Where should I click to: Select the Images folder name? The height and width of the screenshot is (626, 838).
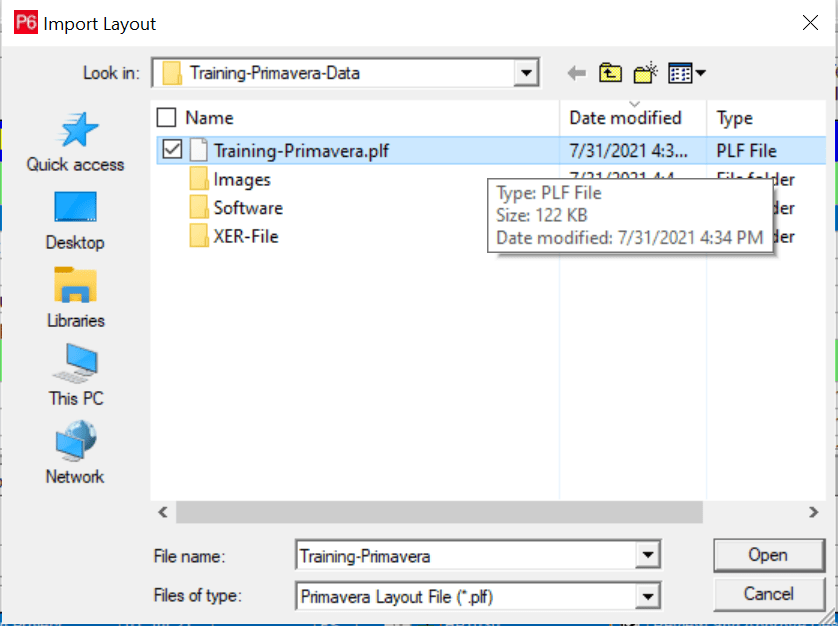tap(242, 180)
